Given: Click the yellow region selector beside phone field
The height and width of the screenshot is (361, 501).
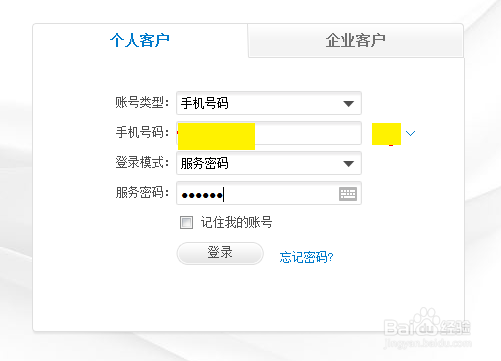Looking at the screenshot, I should tap(386, 134).
